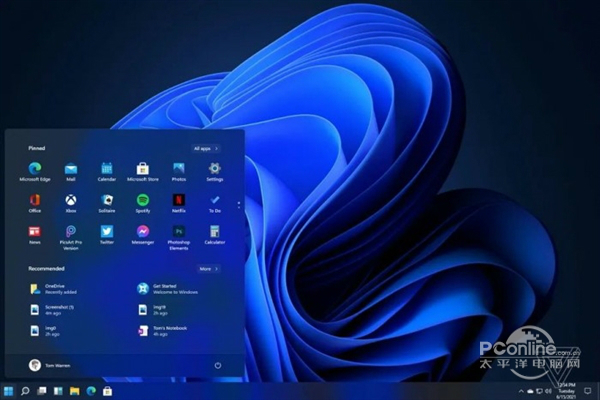Open the Twitter app

coord(107,235)
